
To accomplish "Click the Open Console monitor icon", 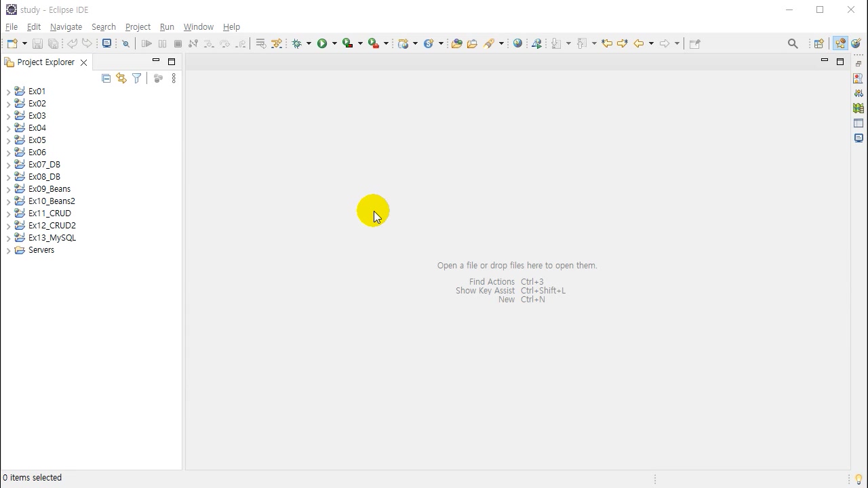I will (106, 43).
